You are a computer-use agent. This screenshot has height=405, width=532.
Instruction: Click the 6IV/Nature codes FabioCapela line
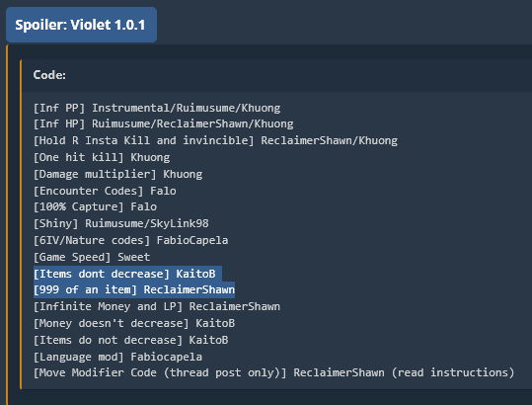[130, 240]
